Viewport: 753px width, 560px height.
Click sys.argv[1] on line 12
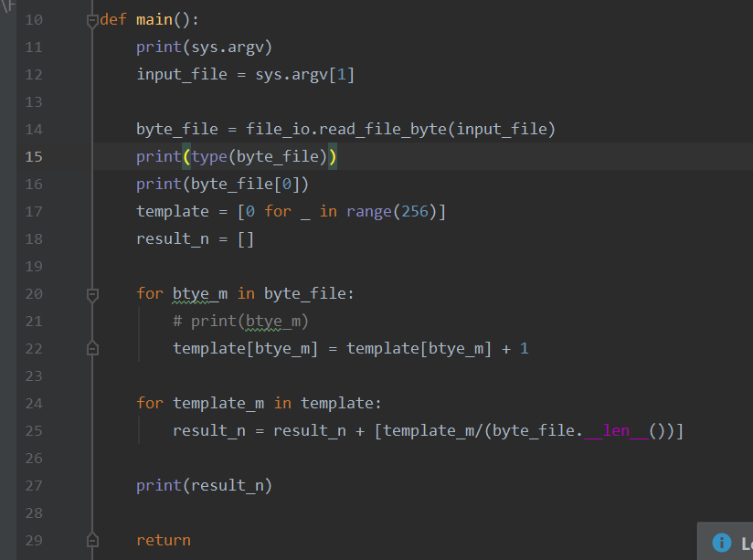point(304,75)
